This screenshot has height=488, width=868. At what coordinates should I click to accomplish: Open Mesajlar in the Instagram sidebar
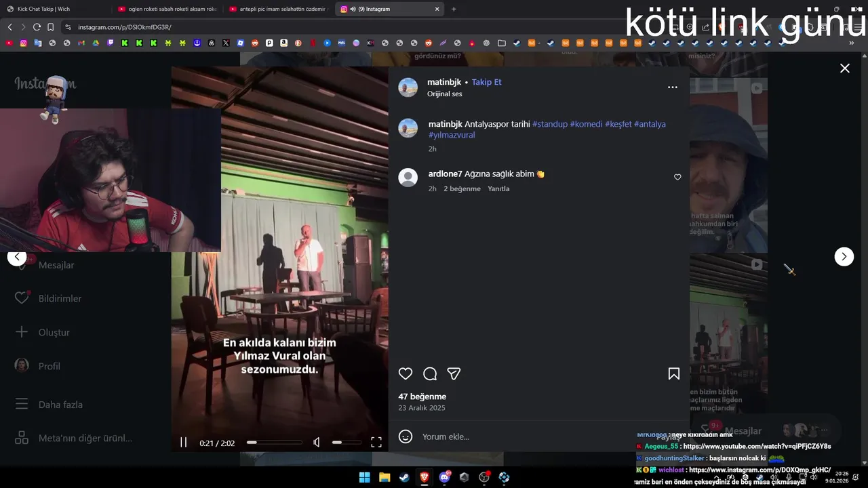point(56,265)
